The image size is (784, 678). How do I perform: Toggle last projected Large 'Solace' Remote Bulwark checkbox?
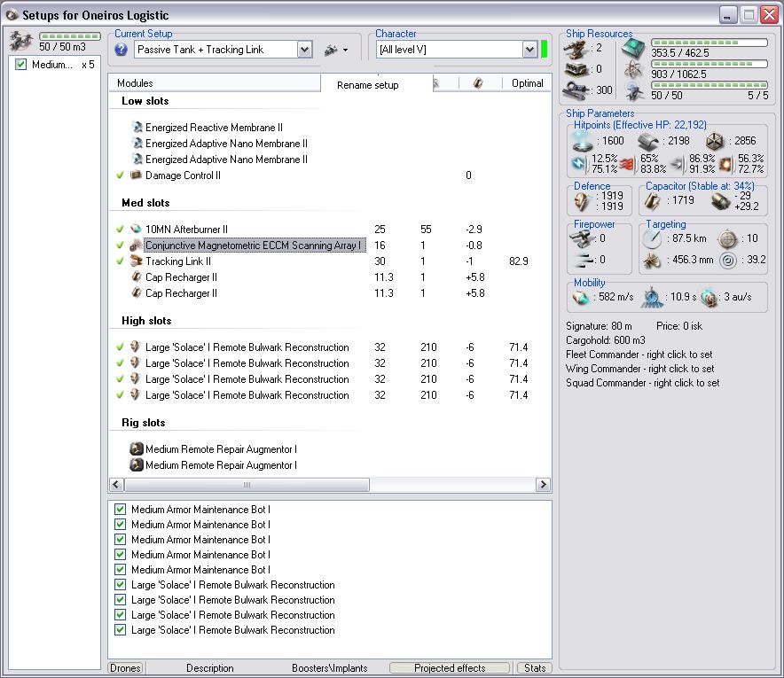click(120, 630)
